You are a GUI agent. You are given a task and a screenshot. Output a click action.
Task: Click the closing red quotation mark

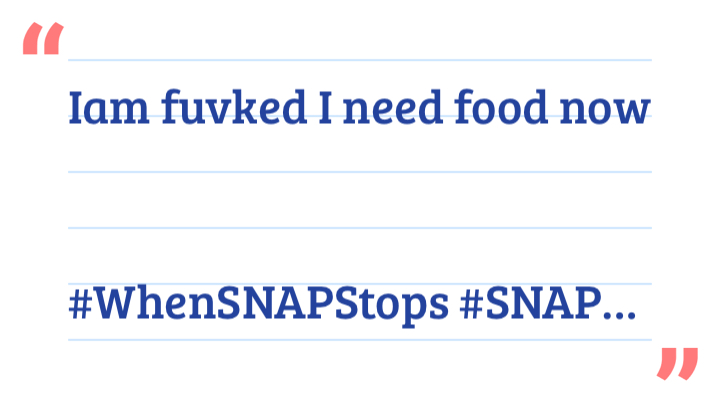tap(677, 364)
